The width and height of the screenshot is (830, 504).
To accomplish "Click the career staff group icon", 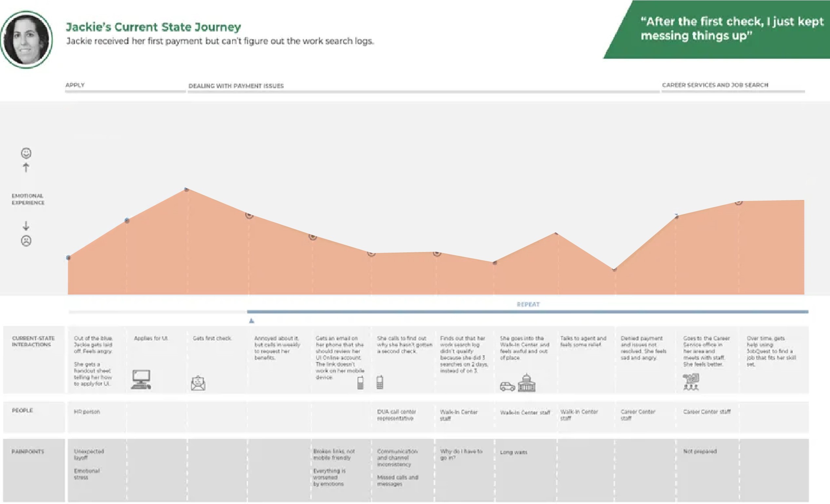I will tap(691, 382).
